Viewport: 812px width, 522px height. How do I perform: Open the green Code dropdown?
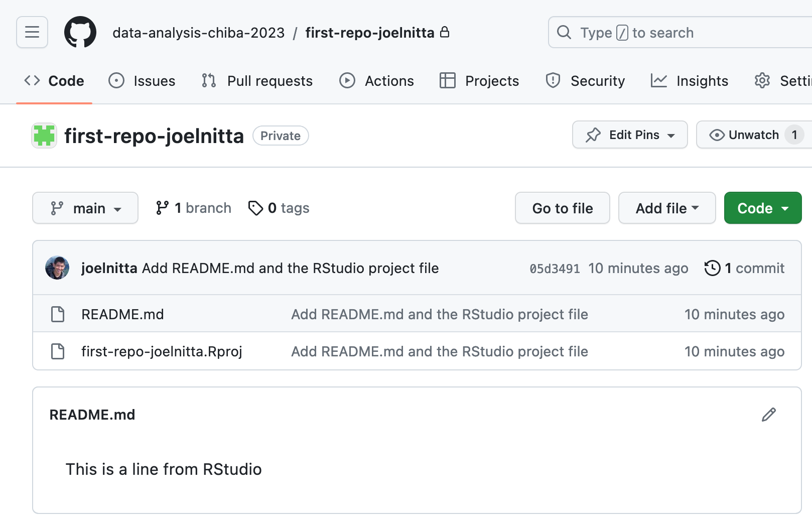click(762, 208)
